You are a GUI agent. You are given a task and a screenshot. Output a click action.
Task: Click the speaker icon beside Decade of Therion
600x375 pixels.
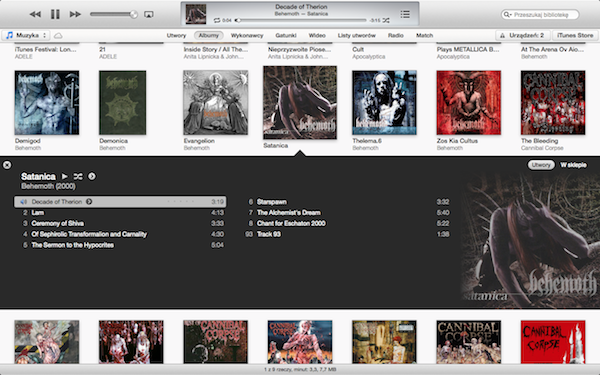pyautogui.click(x=23, y=202)
